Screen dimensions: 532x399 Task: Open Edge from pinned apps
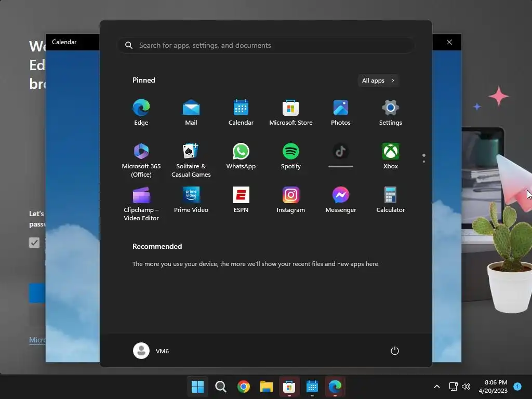pyautogui.click(x=141, y=113)
